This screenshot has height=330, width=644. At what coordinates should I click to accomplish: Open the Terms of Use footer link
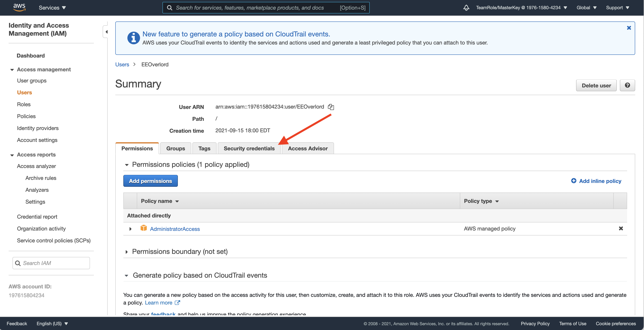coord(572,323)
